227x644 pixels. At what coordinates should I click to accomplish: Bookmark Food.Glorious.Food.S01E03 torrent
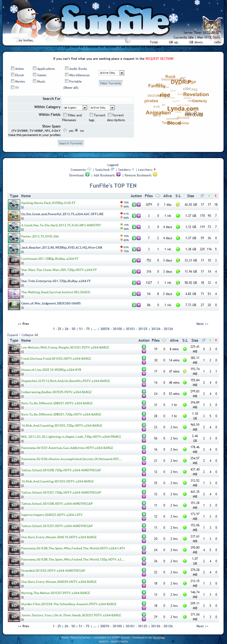click(144, 362)
